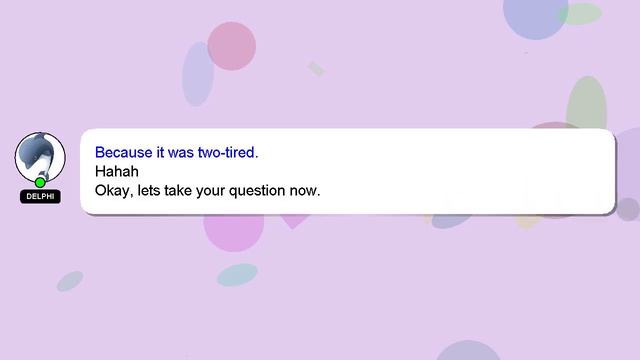
Task: Click the small grey diamond near top center
Action: pos(316,69)
